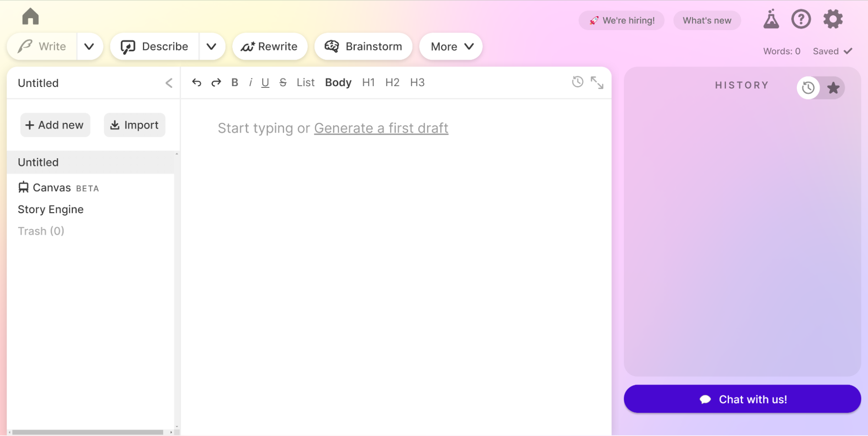The height and width of the screenshot is (436, 868).
Task: Open Story Engine in the sidebar
Action: (x=51, y=210)
